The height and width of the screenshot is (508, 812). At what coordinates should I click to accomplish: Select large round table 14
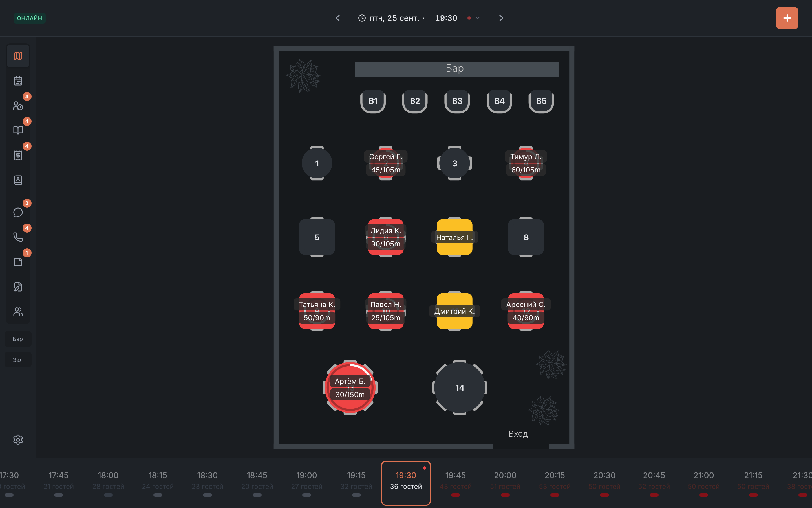click(x=460, y=388)
